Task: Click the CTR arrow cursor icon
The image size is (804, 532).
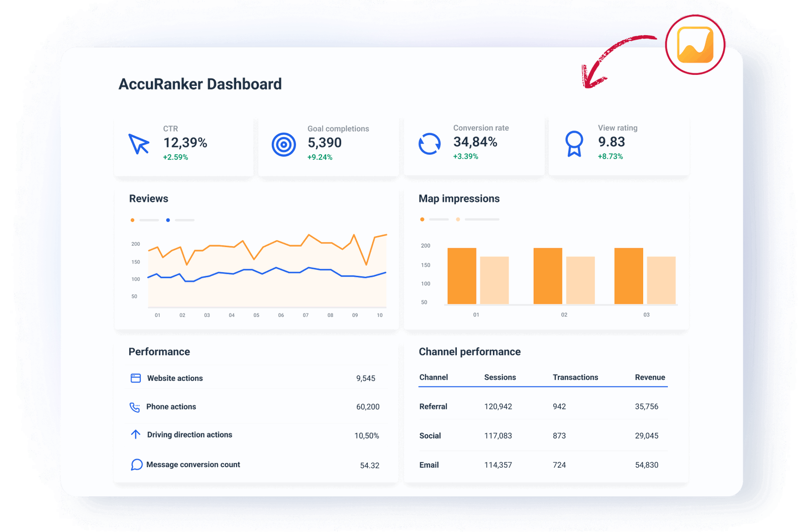Action: [x=139, y=144]
